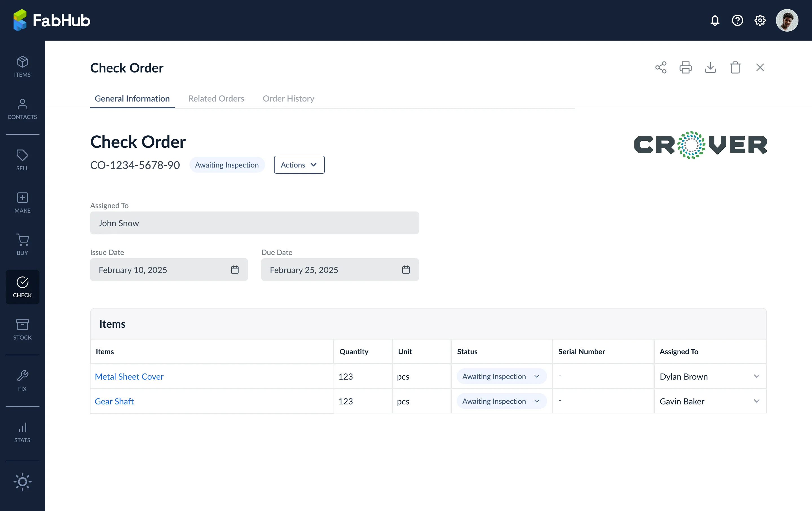The width and height of the screenshot is (812, 511).
Task: Switch to the General Information tab
Action: tap(132, 98)
